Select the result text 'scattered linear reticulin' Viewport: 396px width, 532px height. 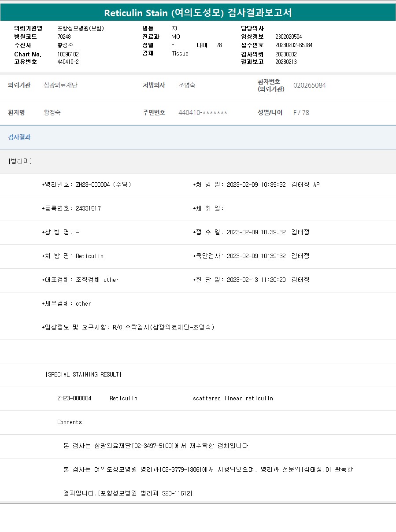pyautogui.click(x=233, y=399)
